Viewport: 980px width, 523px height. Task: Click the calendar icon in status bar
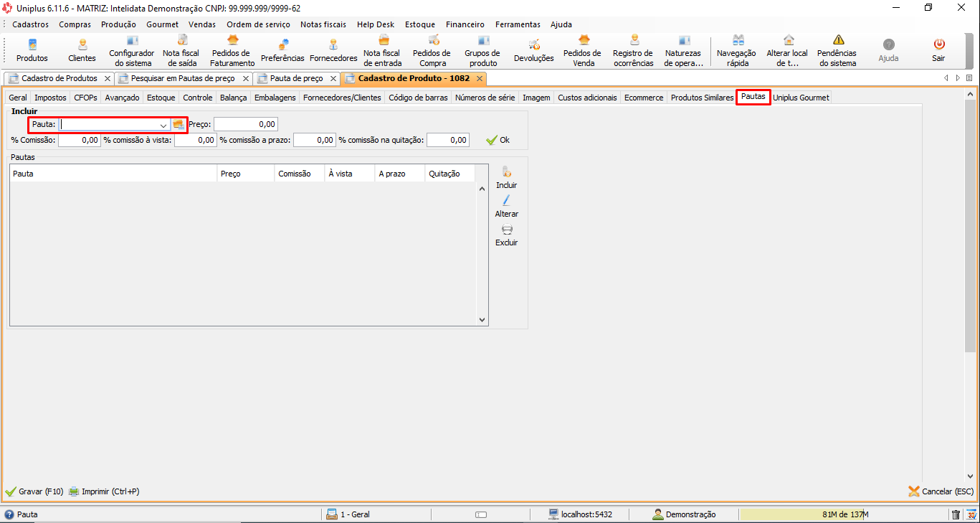[971, 514]
